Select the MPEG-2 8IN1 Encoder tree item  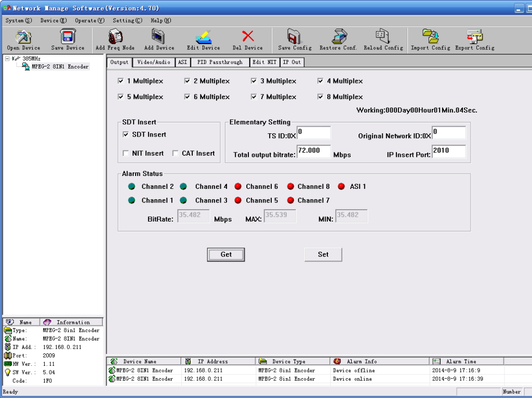point(60,66)
